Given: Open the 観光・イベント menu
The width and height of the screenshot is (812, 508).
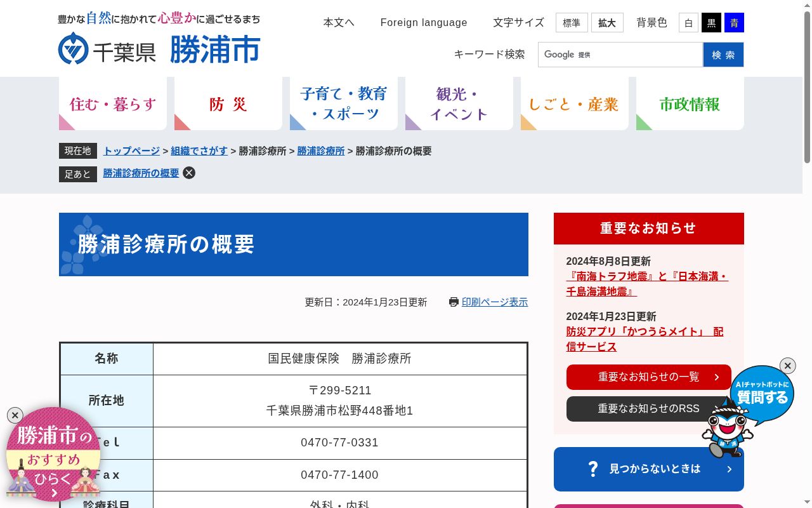Looking at the screenshot, I should [459, 104].
